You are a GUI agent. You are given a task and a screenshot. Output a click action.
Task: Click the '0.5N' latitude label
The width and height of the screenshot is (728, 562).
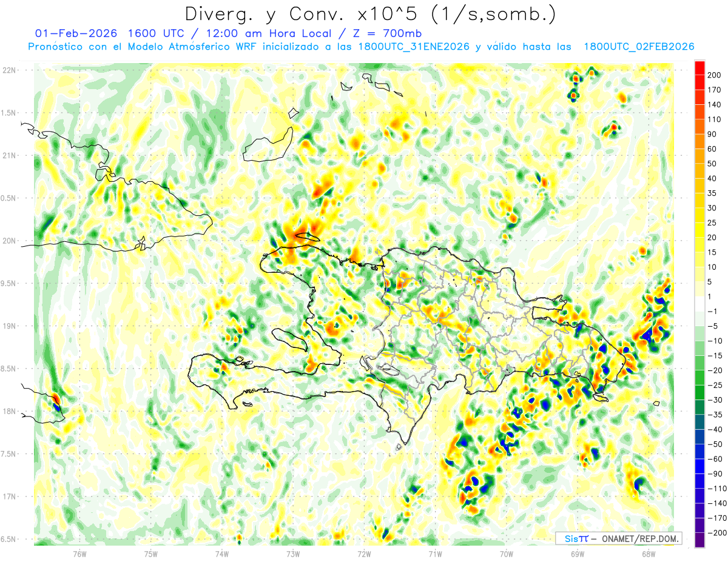pos(9,198)
